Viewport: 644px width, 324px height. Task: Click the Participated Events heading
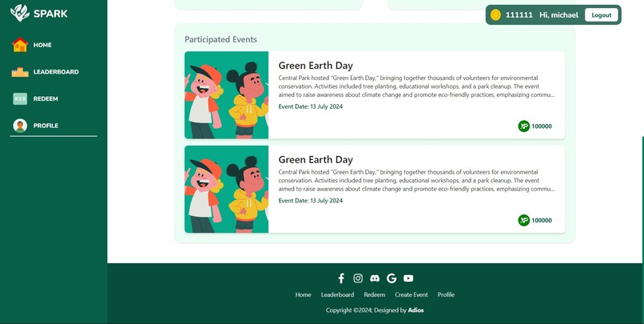click(x=221, y=39)
